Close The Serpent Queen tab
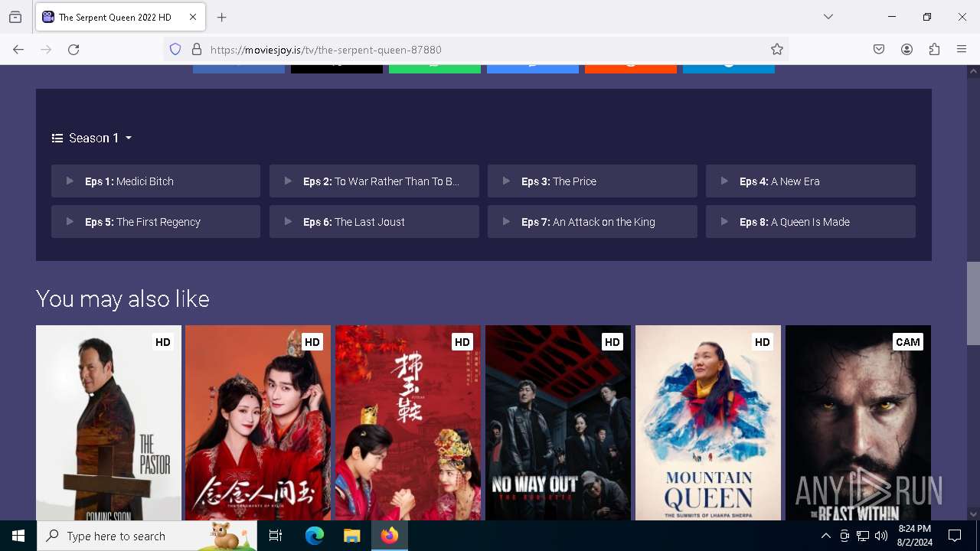Screen dimensions: 980x551 pos(193,17)
